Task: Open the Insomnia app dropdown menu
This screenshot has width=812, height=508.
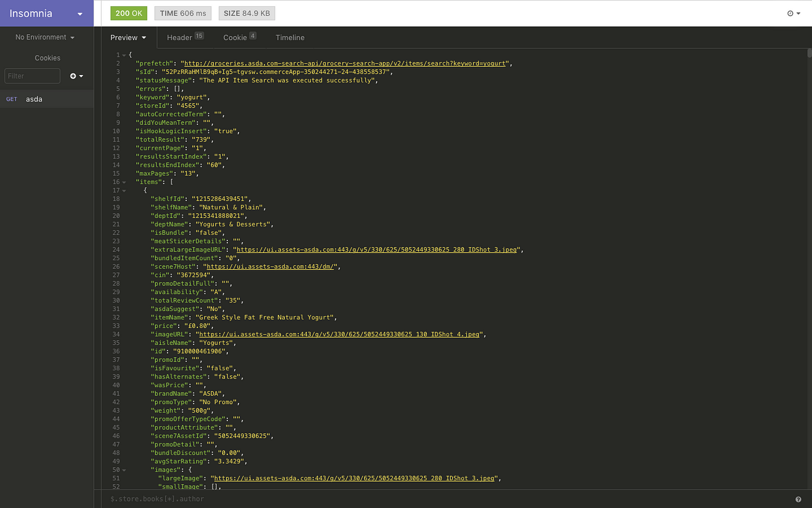Action: (46, 13)
